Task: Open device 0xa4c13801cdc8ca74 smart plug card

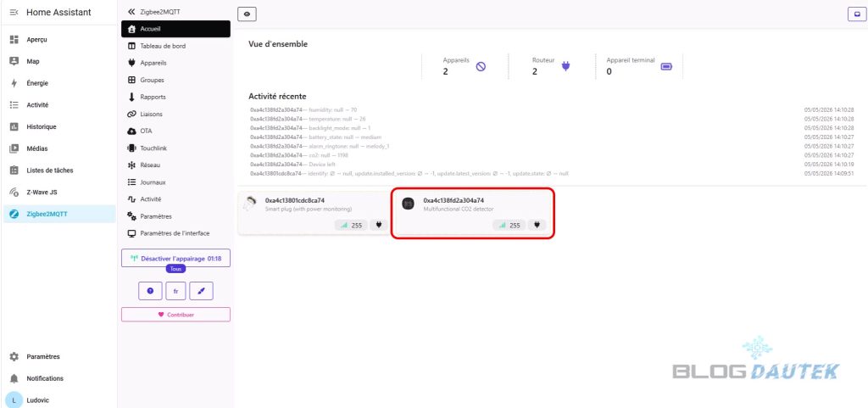Action: [314, 213]
